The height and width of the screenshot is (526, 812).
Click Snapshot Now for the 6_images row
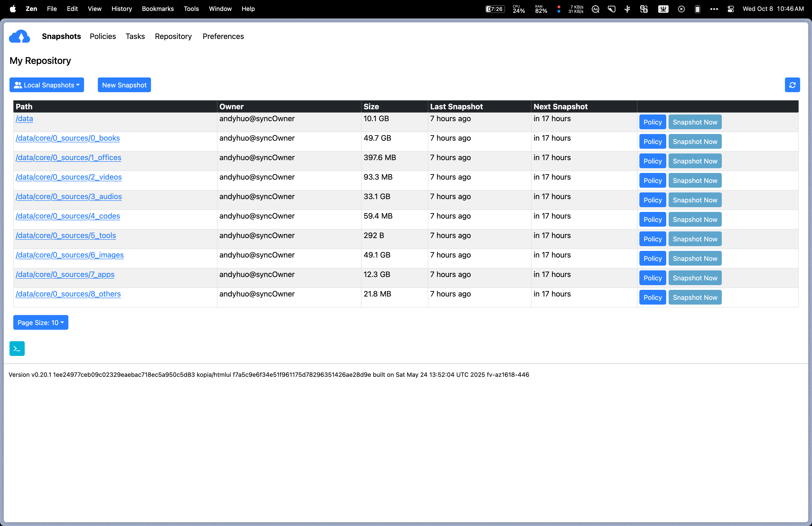(695, 258)
